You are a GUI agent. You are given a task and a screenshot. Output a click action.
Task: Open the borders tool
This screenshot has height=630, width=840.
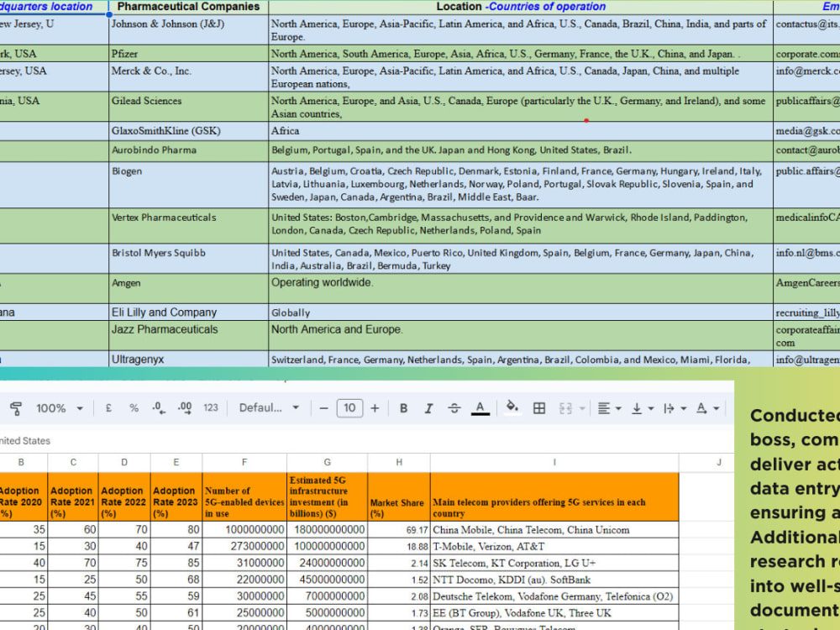[539, 408]
